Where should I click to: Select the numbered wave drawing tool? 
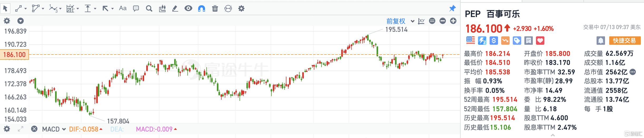[53, 9]
